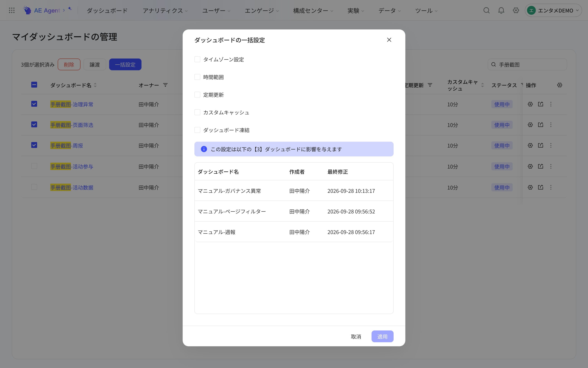The width and height of the screenshot is (588, 368).
Task: Select the 手册截图-活动参与 row checkbox
Action: click(x=34, y=166)
